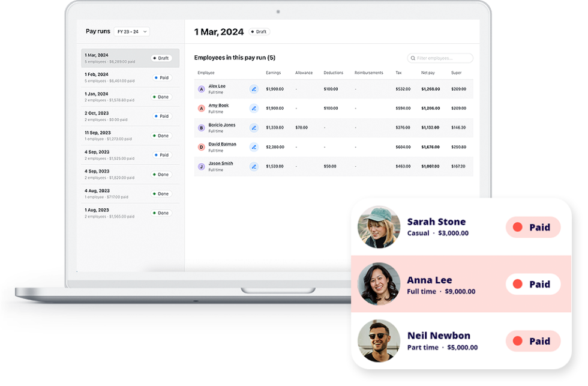Open the FY 23-24 financial year dropdown
Viewport: 588px width, 386px height.
click(x=131, y=31)
